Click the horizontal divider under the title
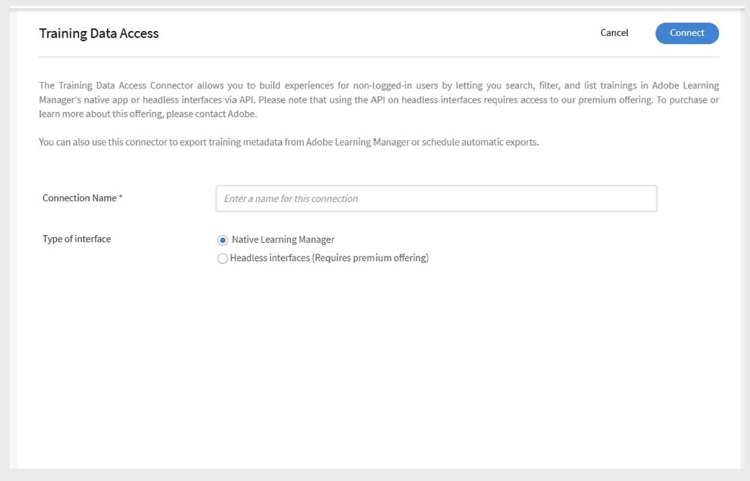The image size is (750, 481). pyautogui.click(x=379, y=57)
